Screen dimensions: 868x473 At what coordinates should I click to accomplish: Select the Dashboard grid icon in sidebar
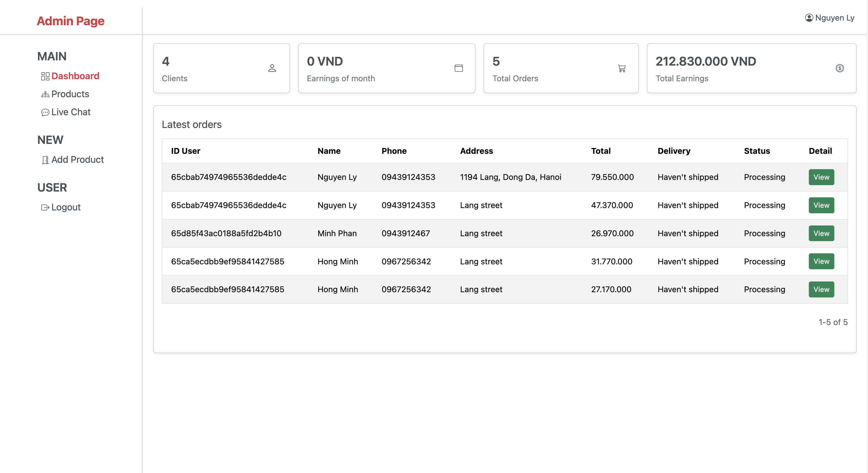click(x=45, y=76)
